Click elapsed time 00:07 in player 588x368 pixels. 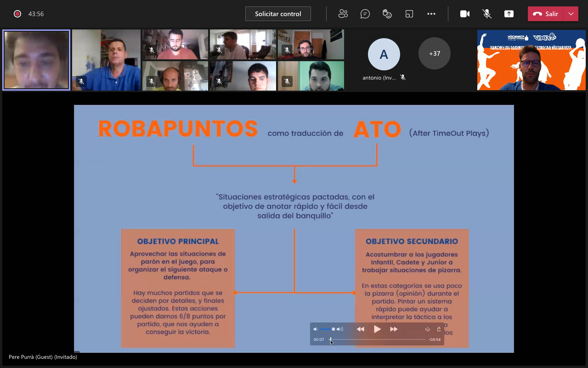319,339
